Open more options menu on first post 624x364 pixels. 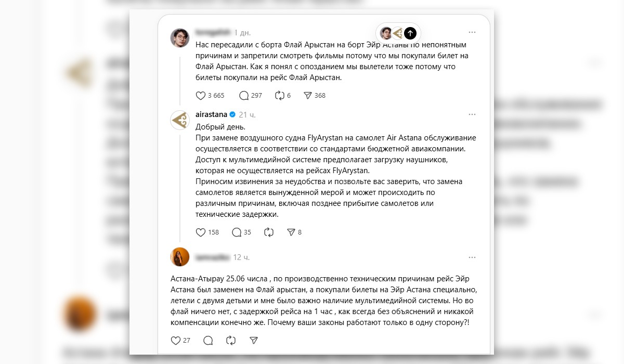(x=472, y=32)
